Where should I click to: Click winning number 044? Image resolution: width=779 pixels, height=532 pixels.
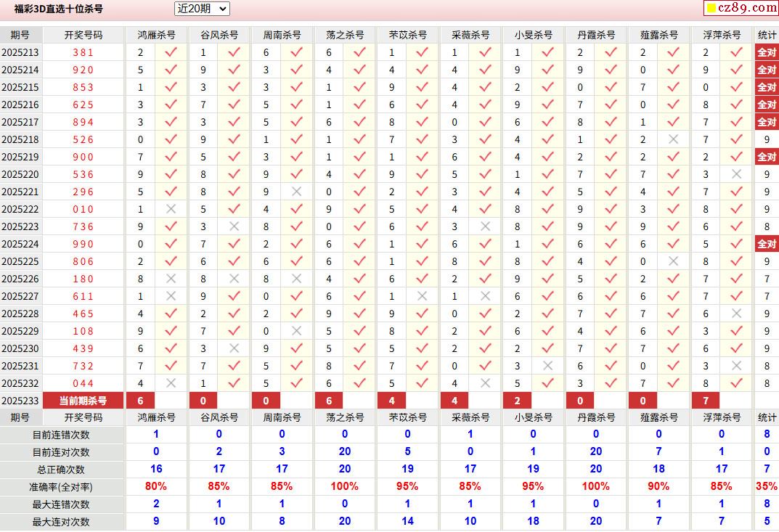(x=83, y=383)
